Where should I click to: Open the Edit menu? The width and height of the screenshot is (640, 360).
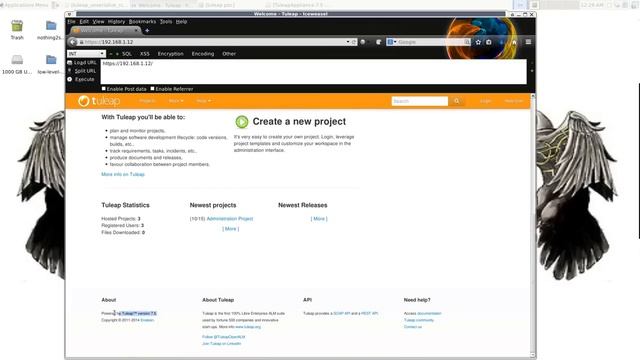coord(84,22)
